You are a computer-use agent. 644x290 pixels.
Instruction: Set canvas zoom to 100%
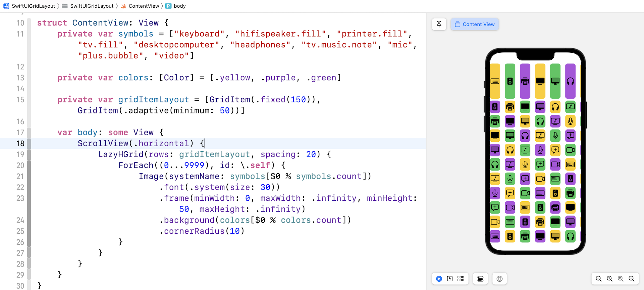610,279
